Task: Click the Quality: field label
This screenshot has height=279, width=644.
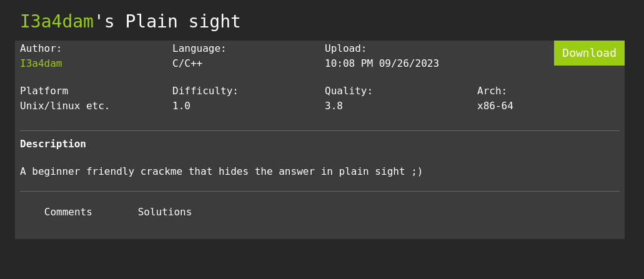Action: coord(349,91)
